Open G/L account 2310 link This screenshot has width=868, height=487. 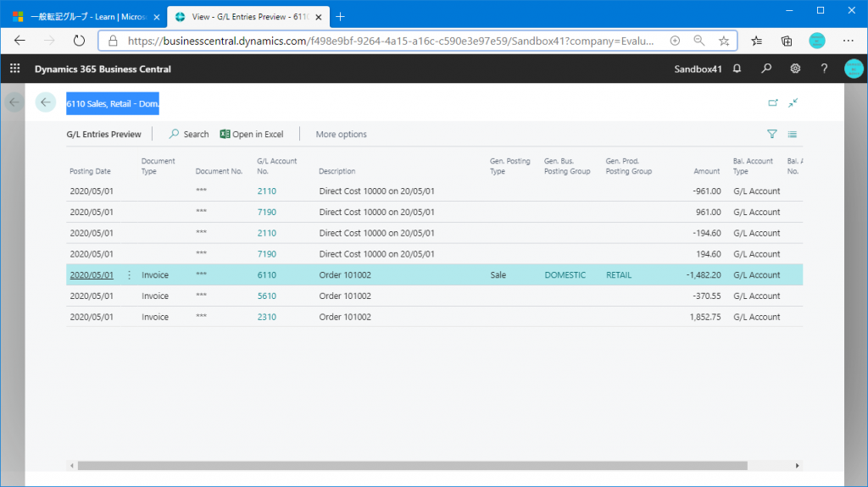point(267,317)
